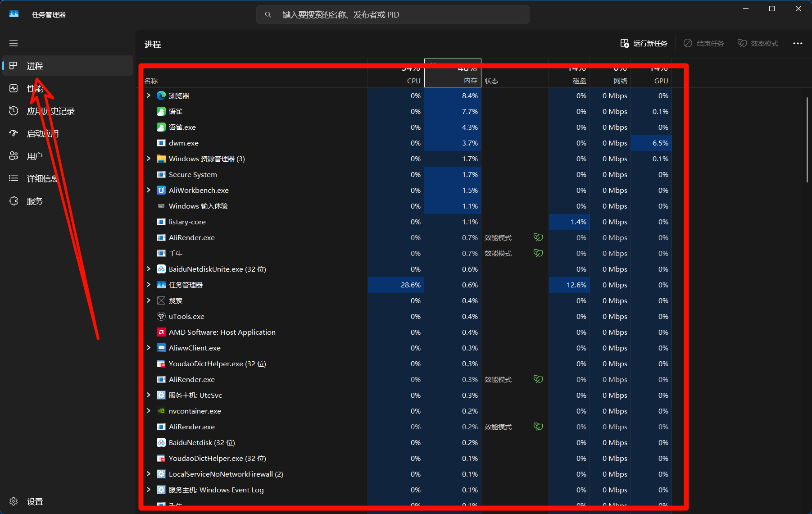Click the listary-core process icon
Image resolution: width=812 pixels, height=514 pixels.
(x=161, y=222)
